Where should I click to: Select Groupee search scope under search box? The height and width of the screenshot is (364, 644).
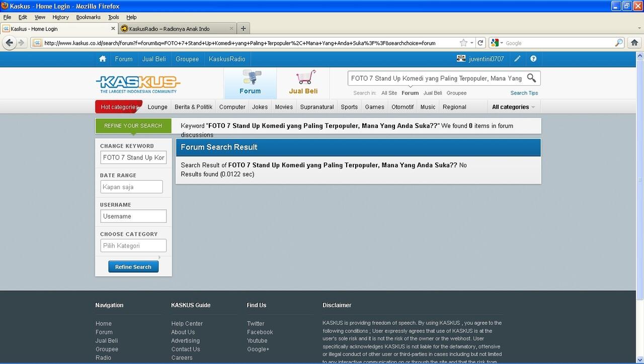456,93
